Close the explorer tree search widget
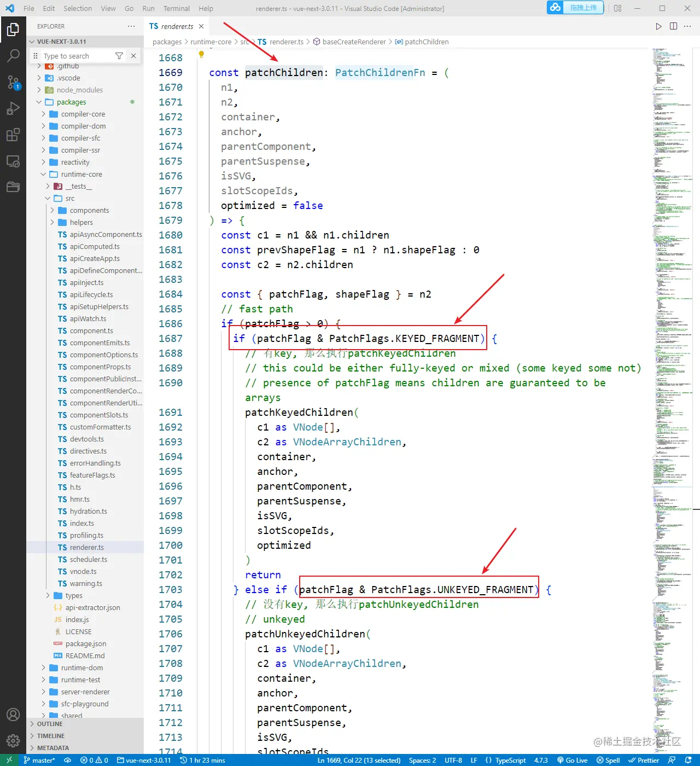This screenshot has height=766, width=700. (133, 56)
